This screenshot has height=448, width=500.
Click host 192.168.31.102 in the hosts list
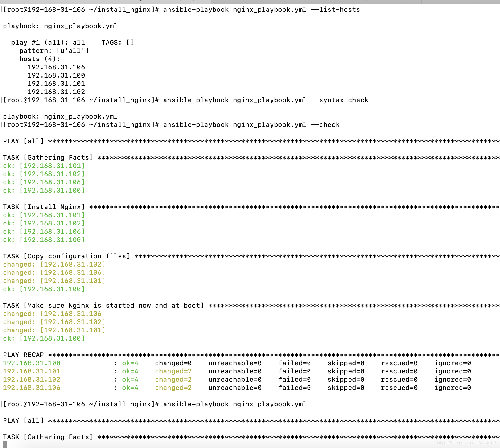[56, 92]
